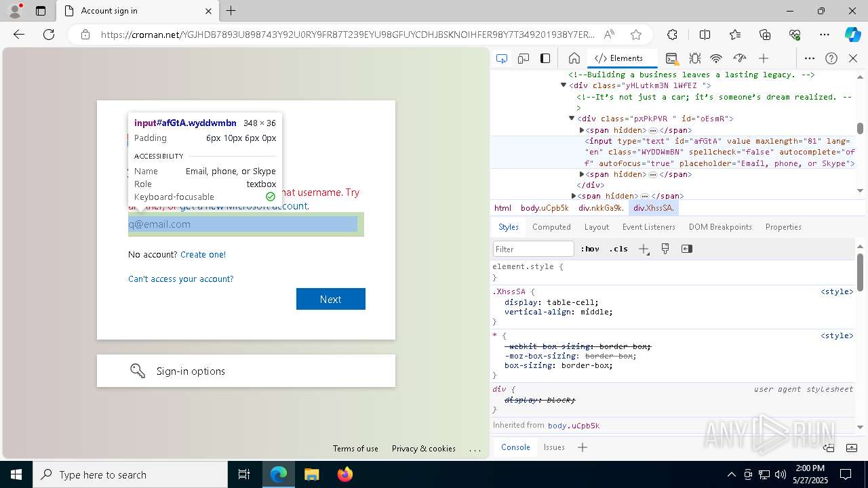The height and width of the screenshot is (488, 868).
Task: Open Terms of use link
Action: [x=355, y=449]
